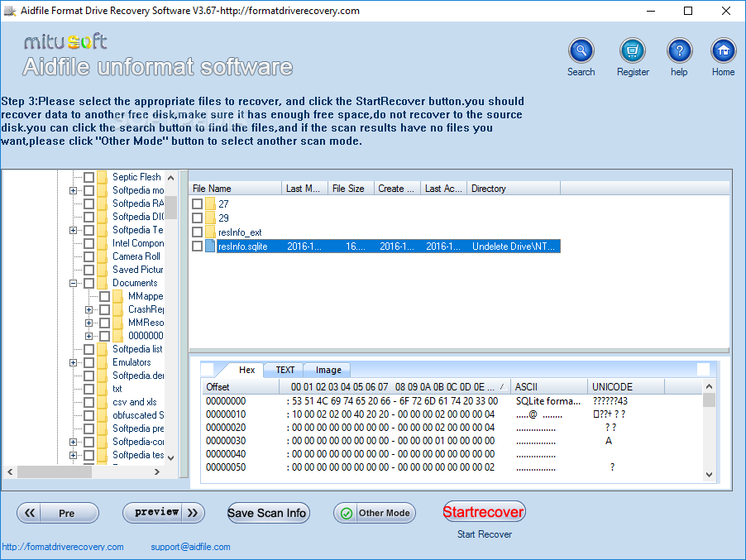Screen dimensions: 746x560
Task: Open the formatdriverecovery.com link
Action: coord(63,547)
